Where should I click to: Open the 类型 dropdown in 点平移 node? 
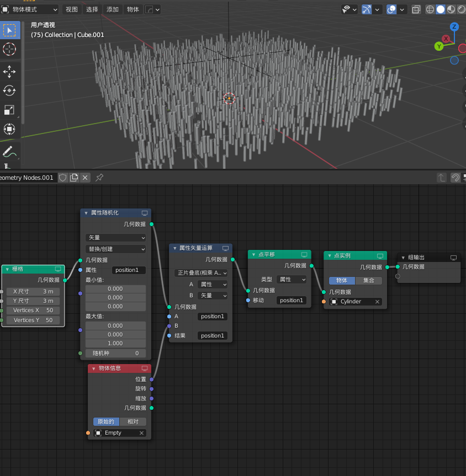tap(292, 279)
